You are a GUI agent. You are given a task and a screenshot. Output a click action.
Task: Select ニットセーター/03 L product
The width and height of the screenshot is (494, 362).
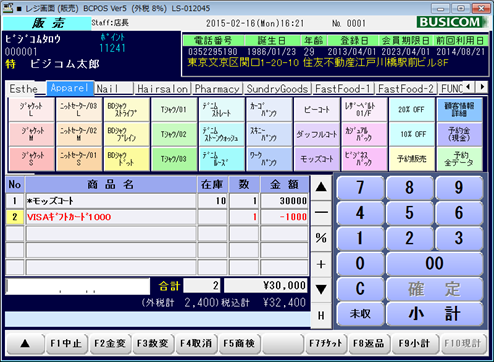click(79, 110)
